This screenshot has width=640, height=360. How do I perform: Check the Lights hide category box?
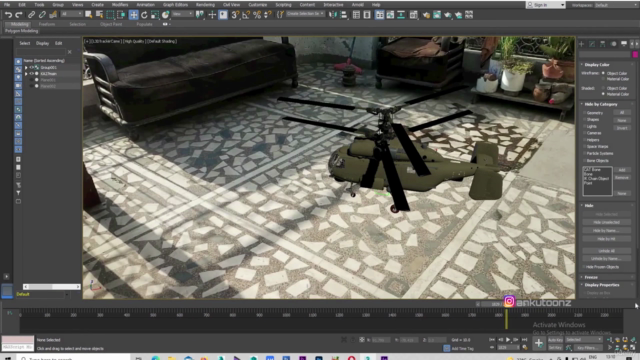point(584,127)
